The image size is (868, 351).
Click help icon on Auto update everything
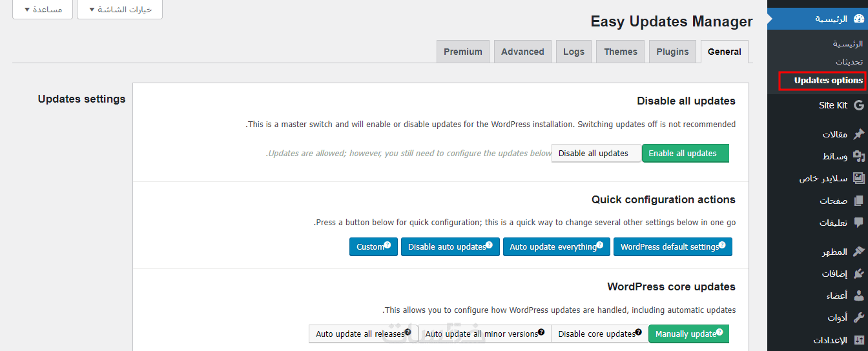pos(600,245)
